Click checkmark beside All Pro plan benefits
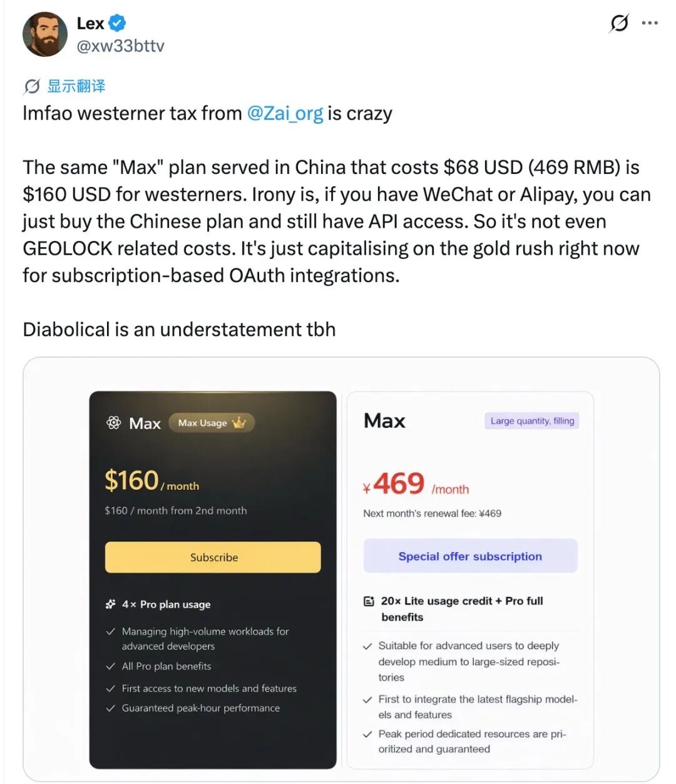This screenshot has height=784, width=676. click(x=111, y=666)
